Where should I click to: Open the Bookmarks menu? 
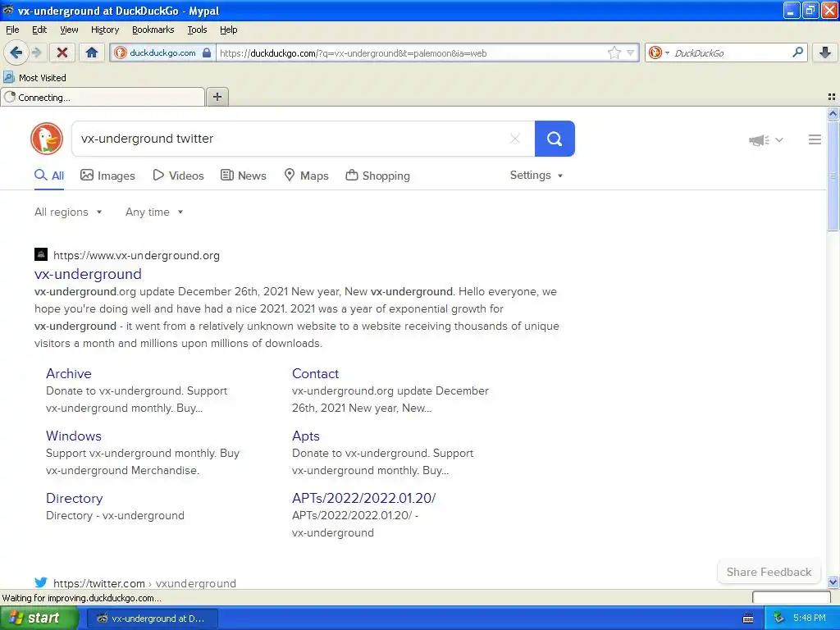coord(153,30)
